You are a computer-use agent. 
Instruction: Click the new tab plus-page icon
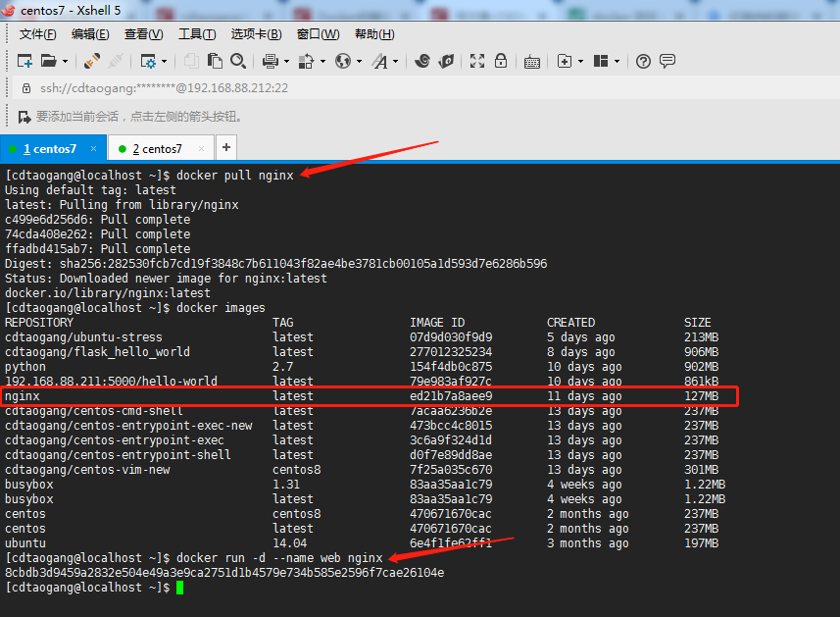[x=565, y=61]
